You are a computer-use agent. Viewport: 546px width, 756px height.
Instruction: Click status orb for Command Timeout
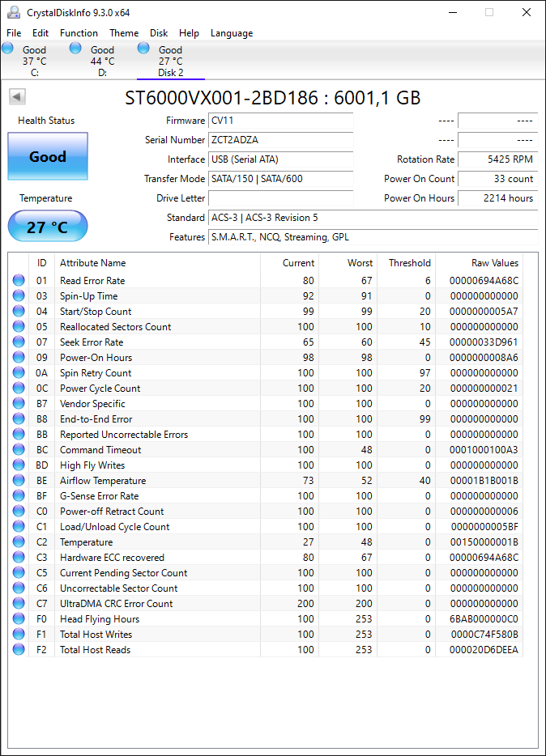19,449
